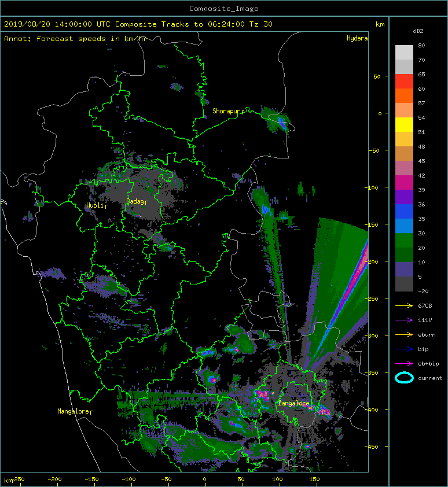Click the 30 dBZ green swatch
Viewport: 448px width, 487px height.
(404, 241)
